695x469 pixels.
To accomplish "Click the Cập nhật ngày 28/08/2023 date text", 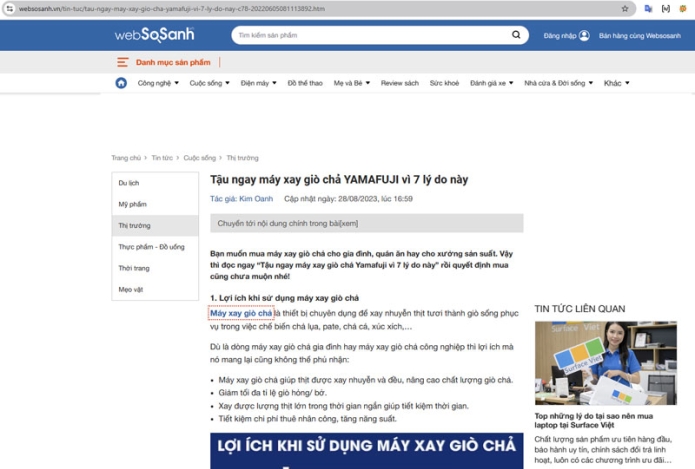I will click(348, 199).
